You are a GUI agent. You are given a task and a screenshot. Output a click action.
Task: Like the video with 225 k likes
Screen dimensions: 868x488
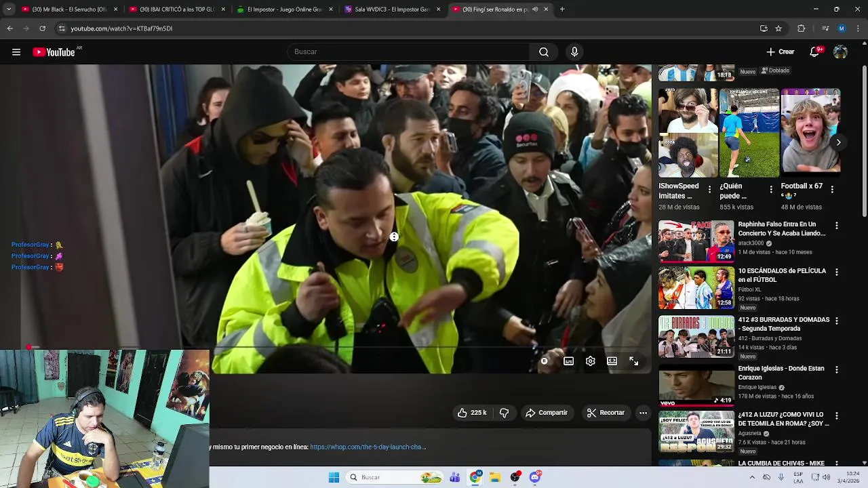(472, 413)
